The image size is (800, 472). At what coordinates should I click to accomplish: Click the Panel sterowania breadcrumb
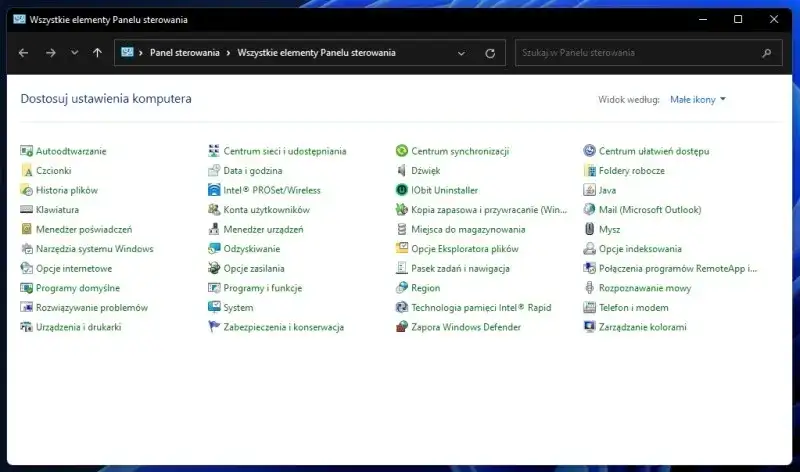pos(185,53)
